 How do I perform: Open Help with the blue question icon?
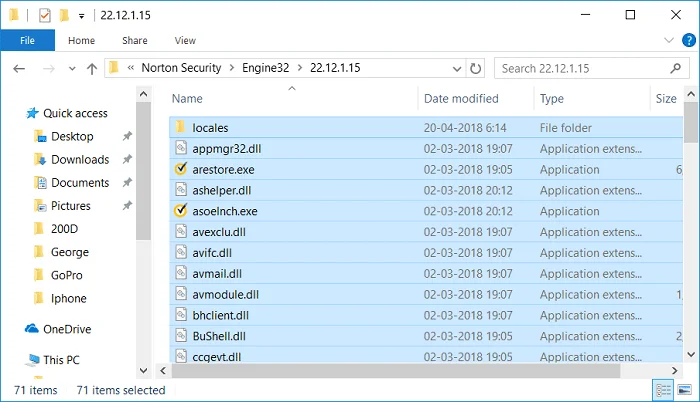click(689, 40)
